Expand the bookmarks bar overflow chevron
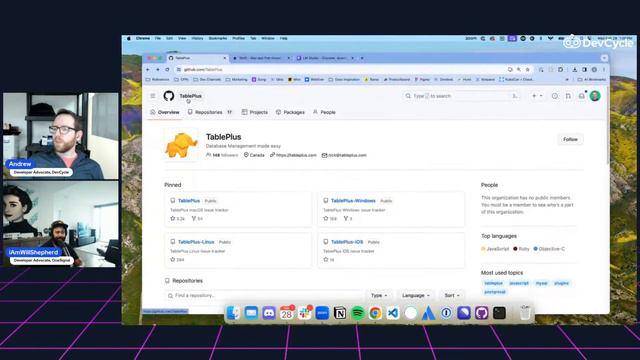Viewport: 640px width, 360px height. tap(567, 80)
